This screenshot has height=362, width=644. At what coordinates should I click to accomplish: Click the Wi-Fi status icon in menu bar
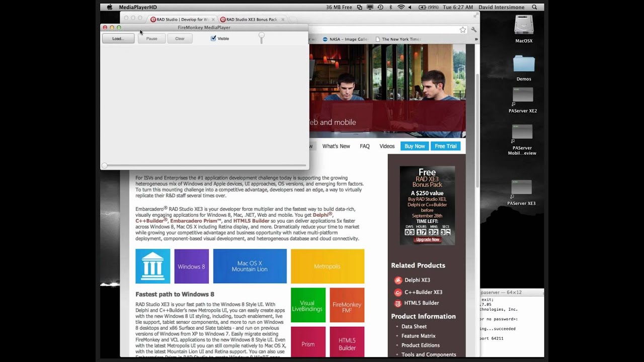pos(401,7)
